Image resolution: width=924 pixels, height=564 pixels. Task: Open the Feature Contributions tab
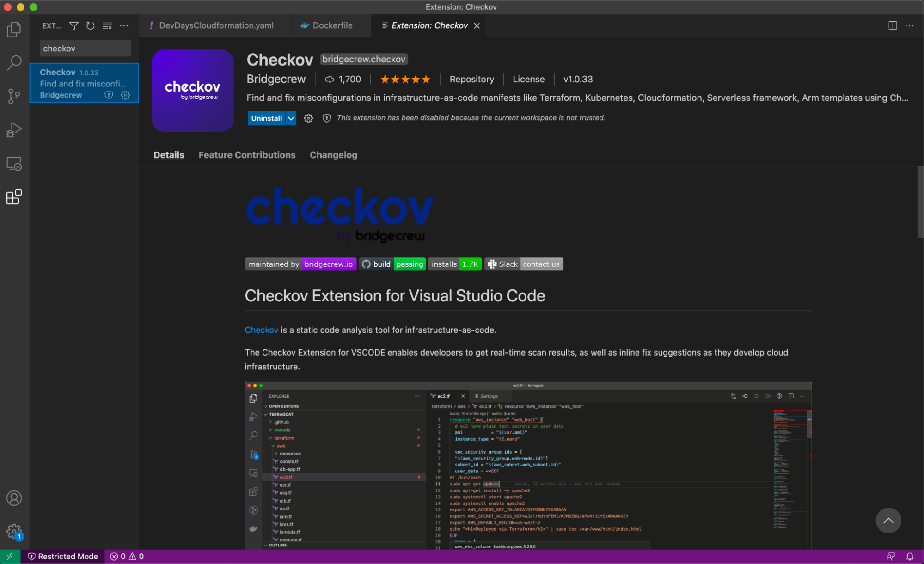point(247,155)
